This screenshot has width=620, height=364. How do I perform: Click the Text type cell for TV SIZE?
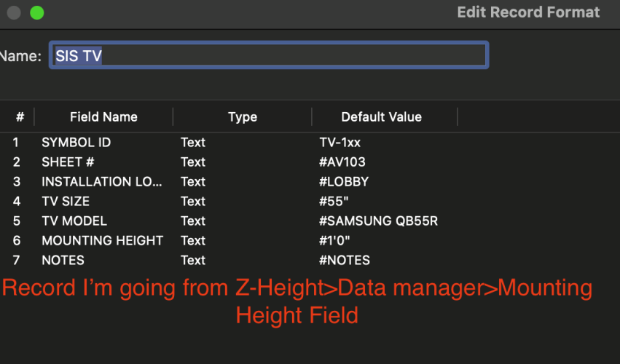point(193,202)
